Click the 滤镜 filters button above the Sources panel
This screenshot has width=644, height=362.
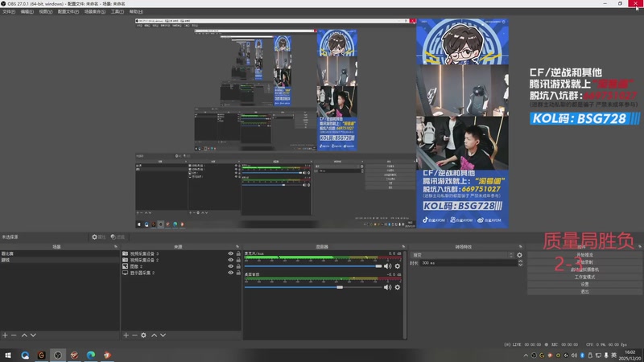118,237
